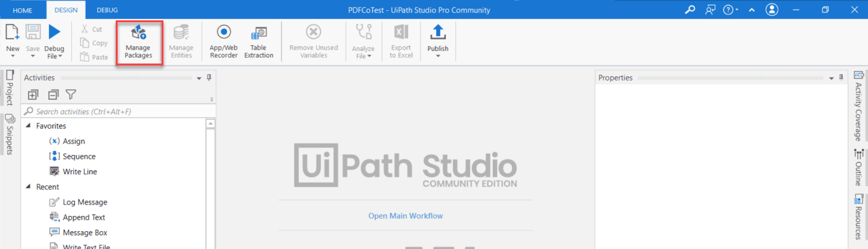Click the Activities list scroll up arrow

211,124
